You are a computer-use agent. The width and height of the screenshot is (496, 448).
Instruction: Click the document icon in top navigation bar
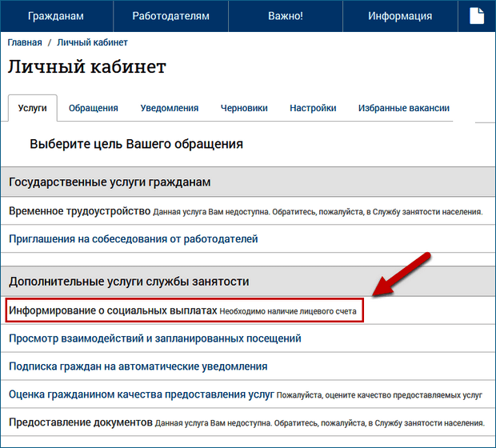pyautogui.click(x=475, y=16)
